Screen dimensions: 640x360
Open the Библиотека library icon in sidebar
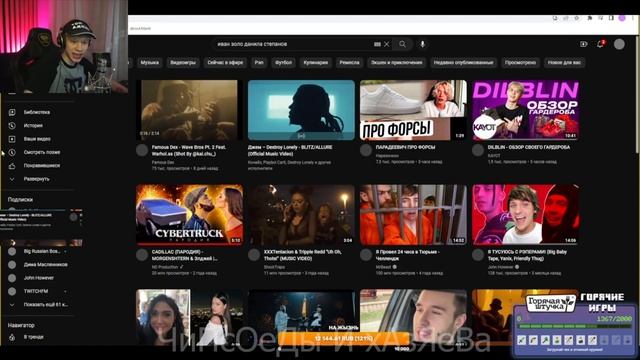click(x=12, y=112)
